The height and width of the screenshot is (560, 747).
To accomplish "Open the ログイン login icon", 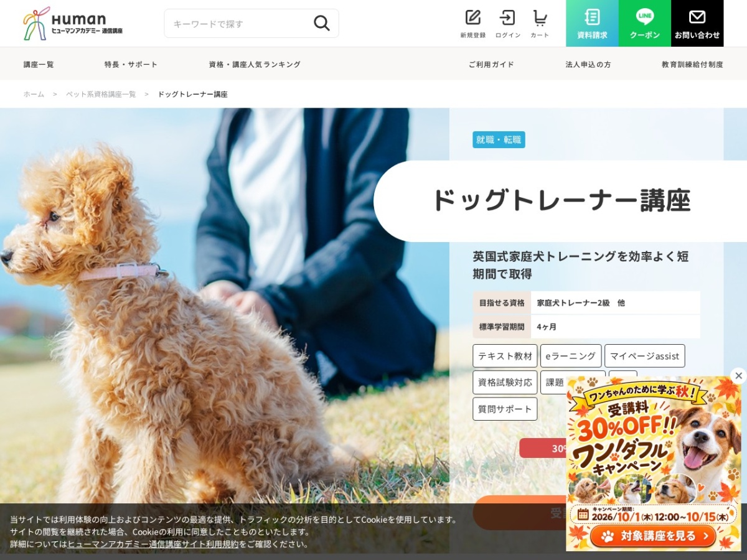I will [x=507, y=24].
